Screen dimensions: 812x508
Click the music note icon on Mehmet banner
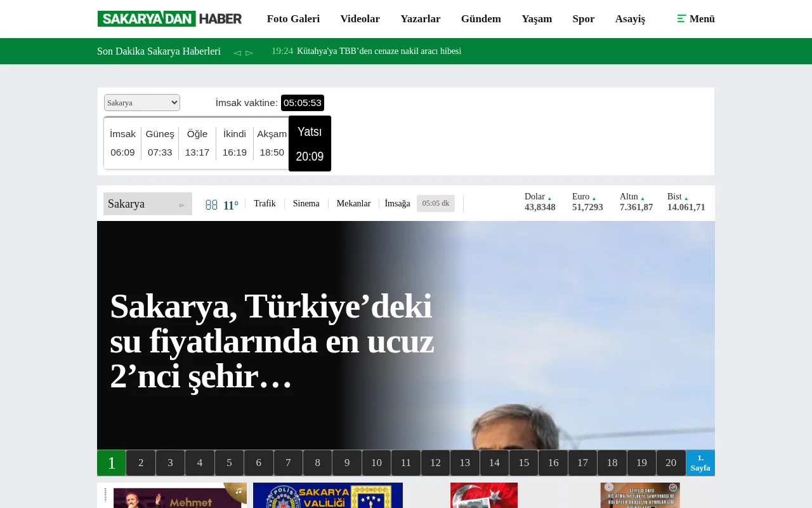click(x=238, y=490)
